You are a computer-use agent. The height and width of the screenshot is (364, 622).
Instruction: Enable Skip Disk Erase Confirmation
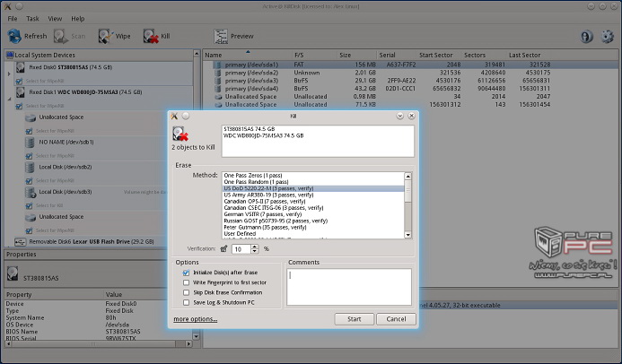[x=186, y=292]
